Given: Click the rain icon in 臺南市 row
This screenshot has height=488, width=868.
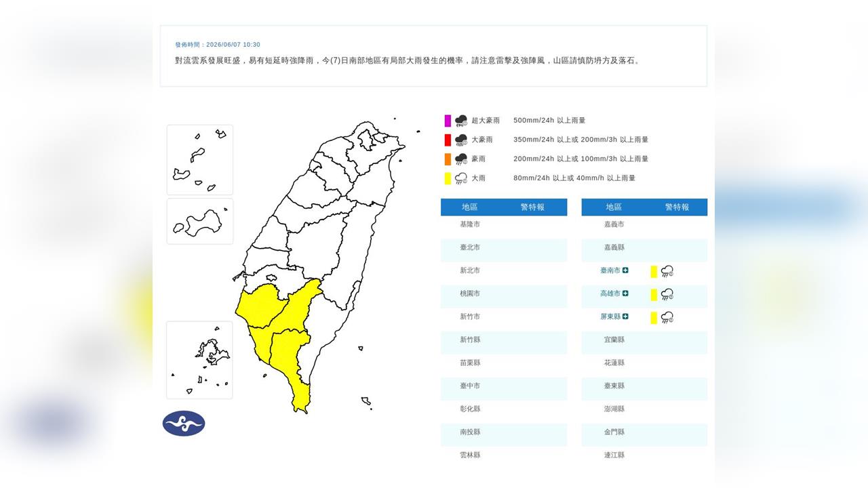Looking at the screenshot, I should click(667, 271).
